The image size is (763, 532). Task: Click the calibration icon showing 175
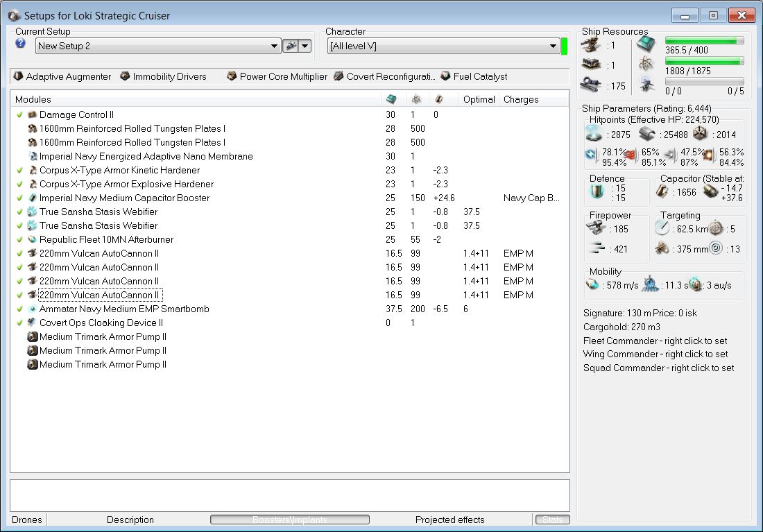[591, 85]
